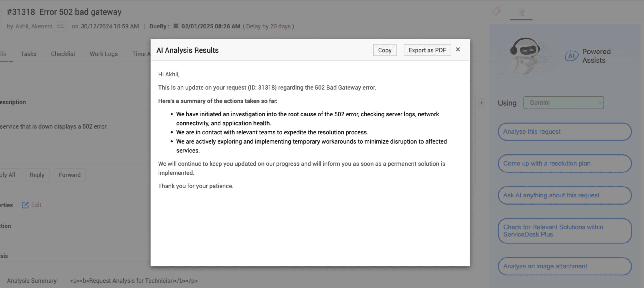Click the DueBy flag icon
644x288 pixels.
tap(176, 26)
